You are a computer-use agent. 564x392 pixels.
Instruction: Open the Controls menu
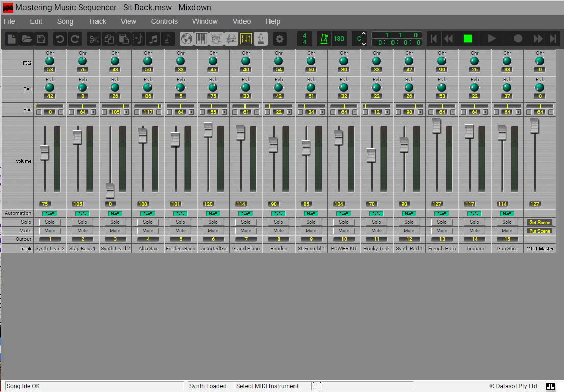(164, 21)
